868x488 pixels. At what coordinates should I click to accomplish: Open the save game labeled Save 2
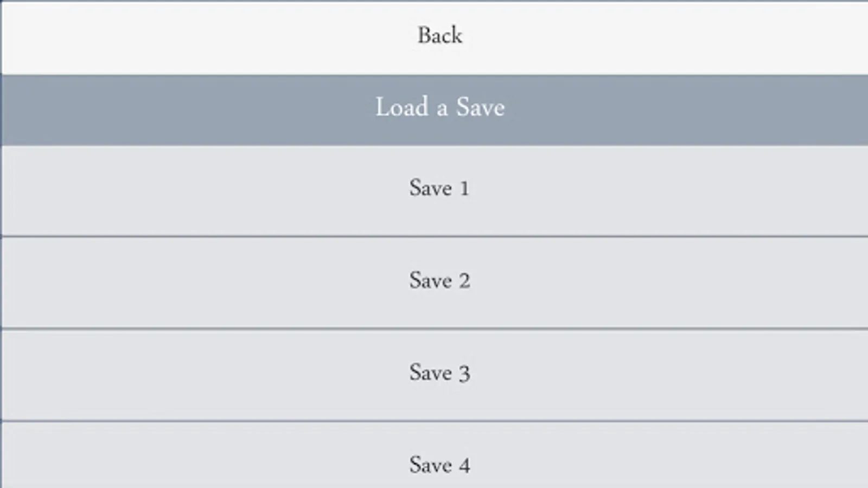(x=439, y=281)
